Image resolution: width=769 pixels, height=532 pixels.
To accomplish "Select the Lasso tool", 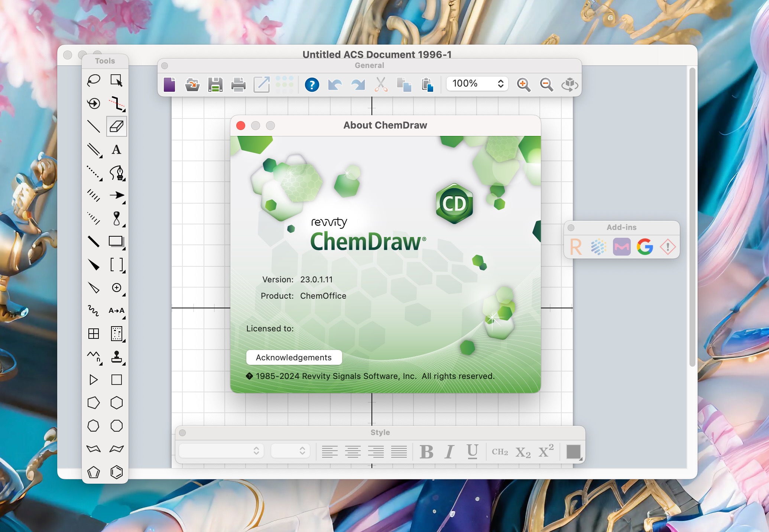I will [94, 80].
